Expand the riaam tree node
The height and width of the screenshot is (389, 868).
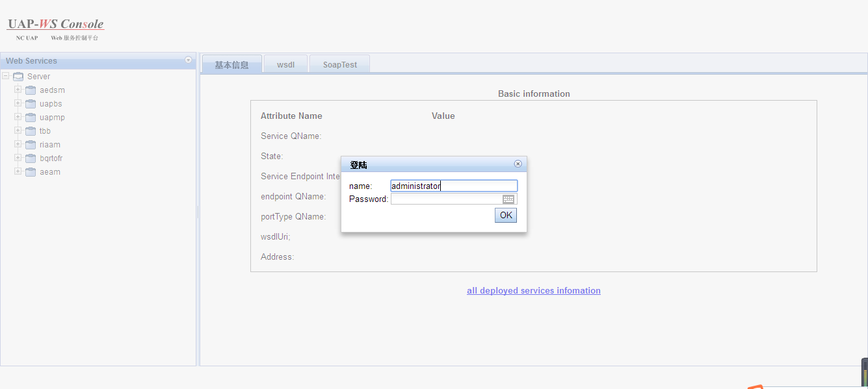pyautogui.click(x=18, y=144)
